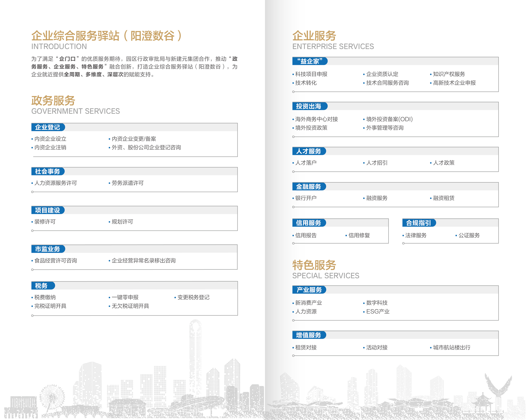This screenshot has width=530, height=420.
Task: Click the 企业服务 gold heading
Action: tap(314, 36)
